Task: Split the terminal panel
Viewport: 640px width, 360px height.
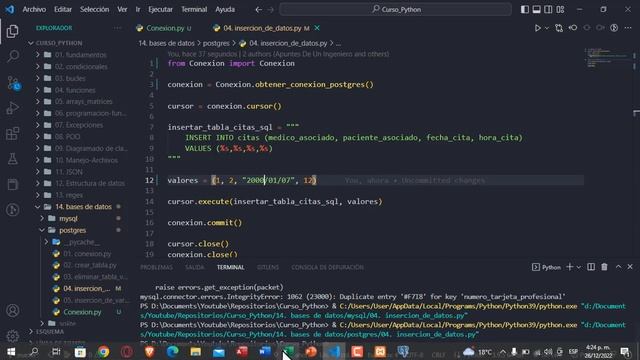Action: pos(591,267)
